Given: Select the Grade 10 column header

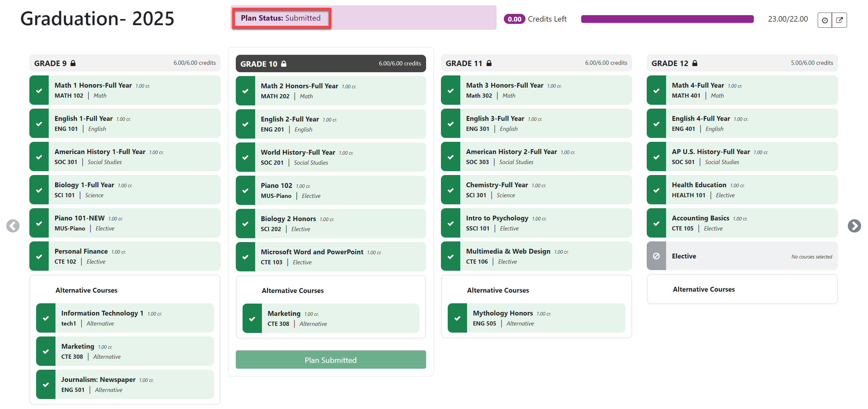Looking at the screenshot, I should click(x=331, y=63).
